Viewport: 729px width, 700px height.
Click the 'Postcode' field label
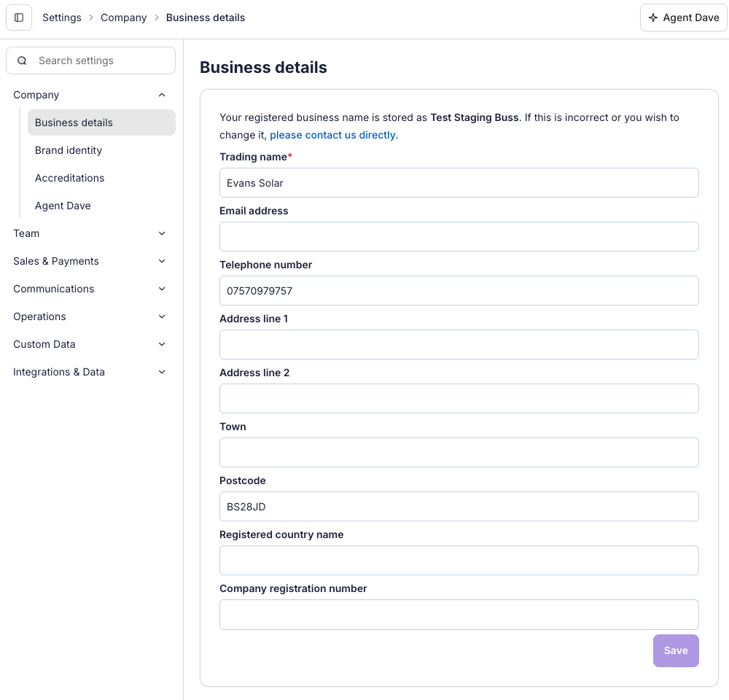(x=243, y=481)
